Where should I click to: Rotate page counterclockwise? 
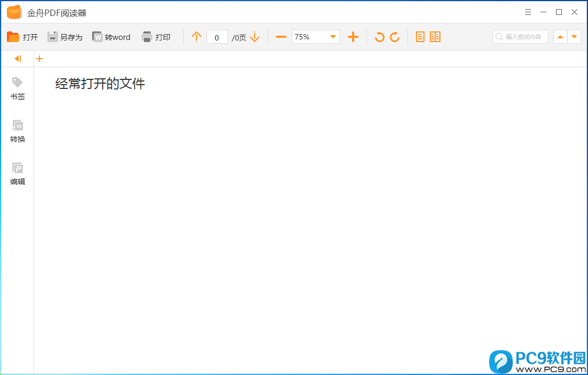point(380,37)
